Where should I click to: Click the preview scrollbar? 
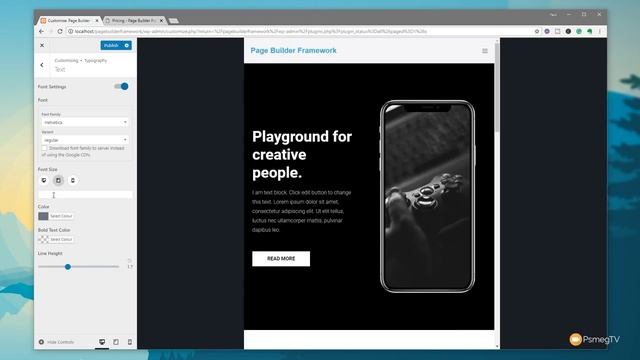pos(497,88)
